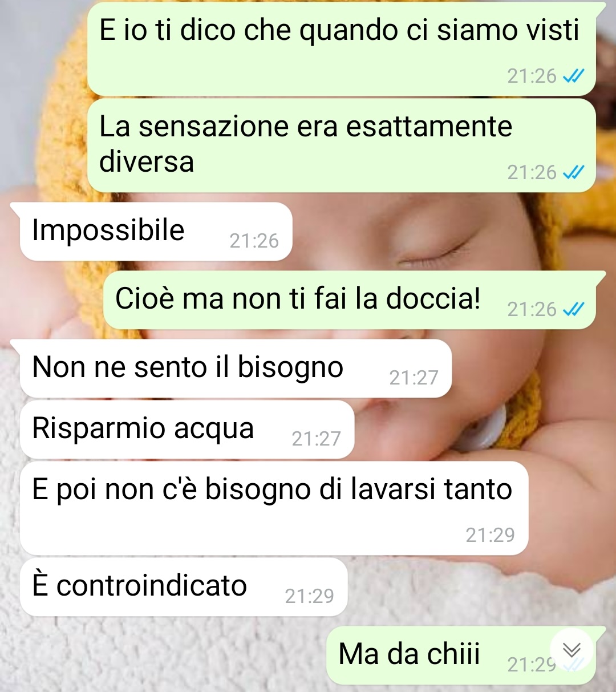Click the 21:26 timestamp of 'quando ci siamo visti'
The image size is (616, 692).
click(532, 76)
